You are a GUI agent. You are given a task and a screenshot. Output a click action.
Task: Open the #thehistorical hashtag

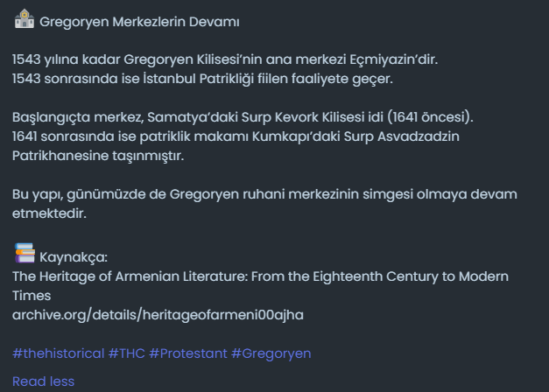tap(58, 353)
